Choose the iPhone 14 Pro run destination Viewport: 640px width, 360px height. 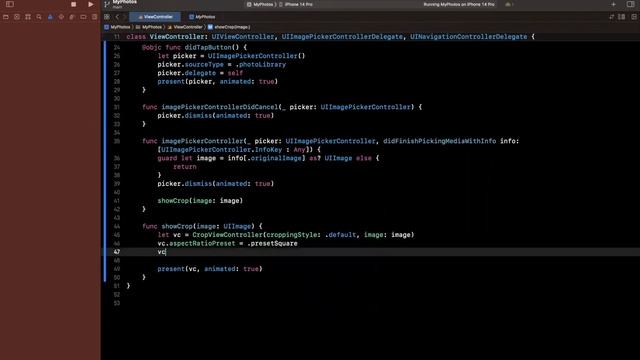coord(296,4)
